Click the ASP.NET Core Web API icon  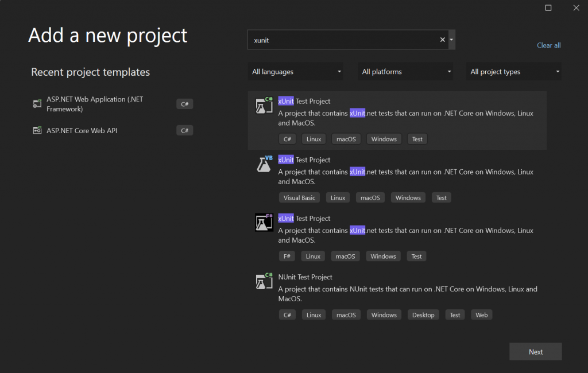pyautogui.click(x=36, y=130)
